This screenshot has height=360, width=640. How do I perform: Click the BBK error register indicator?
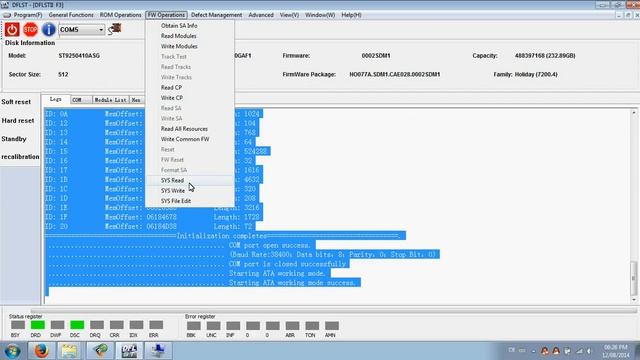pos(193,326)
